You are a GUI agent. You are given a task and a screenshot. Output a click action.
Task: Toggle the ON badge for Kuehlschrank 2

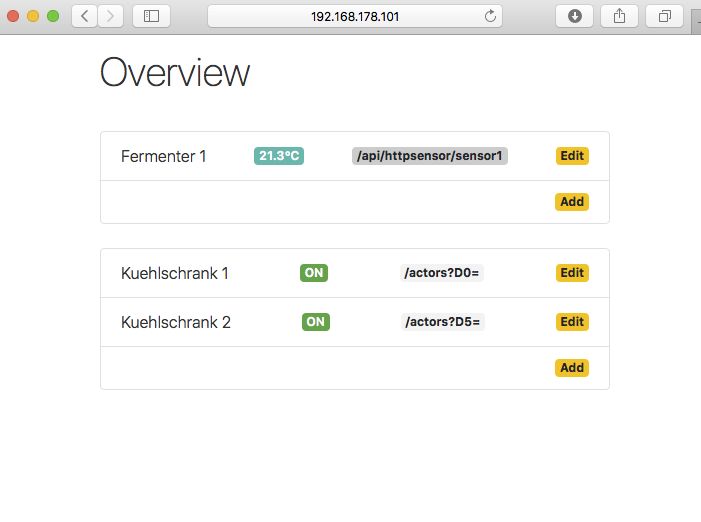pos(316,322)
